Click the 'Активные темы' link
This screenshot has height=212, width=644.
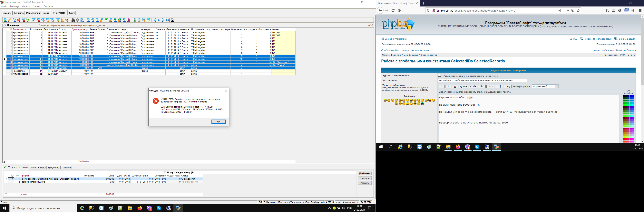[420, 50]
